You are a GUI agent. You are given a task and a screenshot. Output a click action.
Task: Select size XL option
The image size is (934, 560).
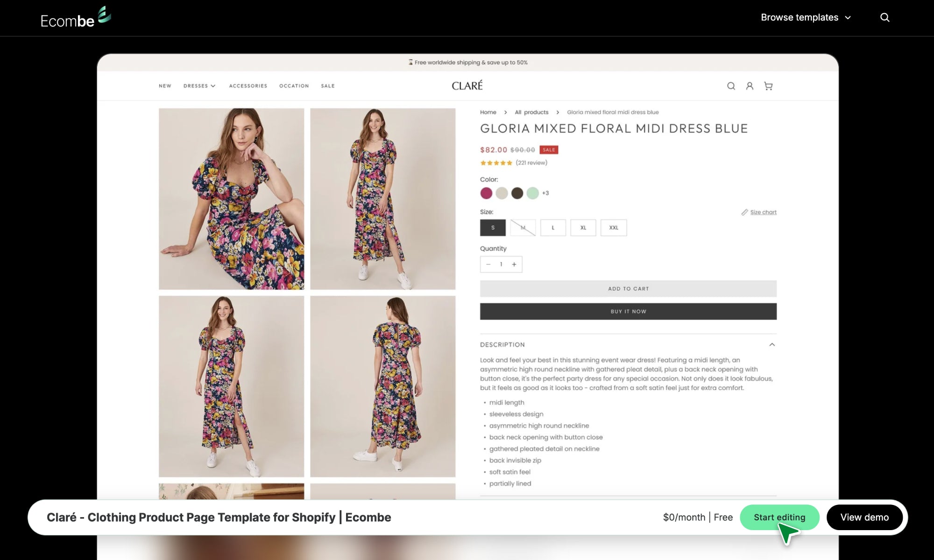tap(583, 228)
